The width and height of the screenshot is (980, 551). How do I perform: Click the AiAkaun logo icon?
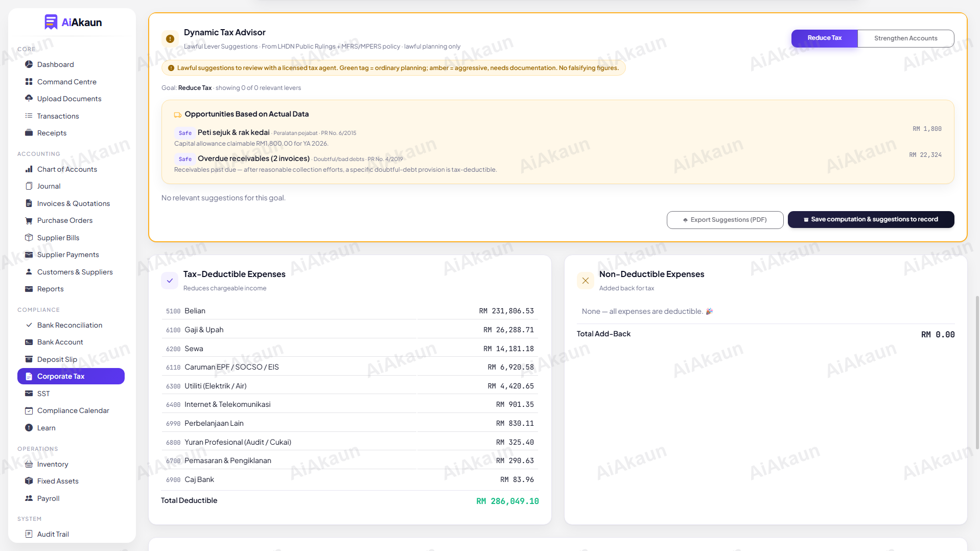pyautogui.click(x=51, y=22)
